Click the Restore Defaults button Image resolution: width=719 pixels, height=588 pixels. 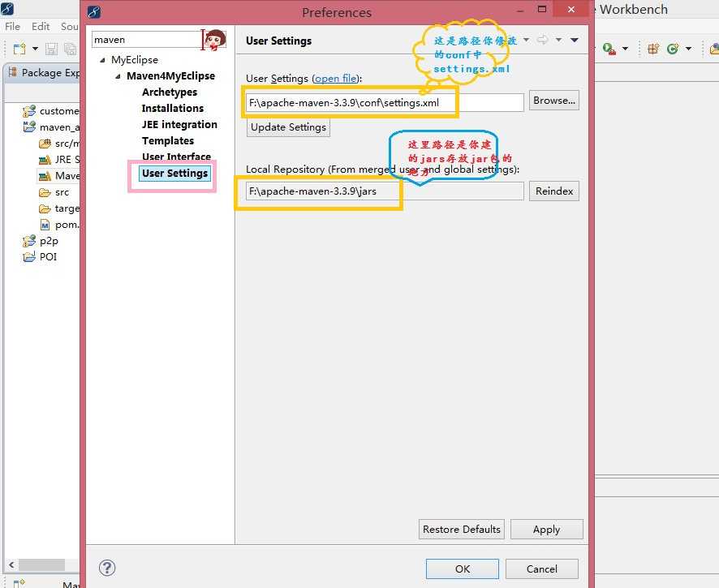(461, 530)
